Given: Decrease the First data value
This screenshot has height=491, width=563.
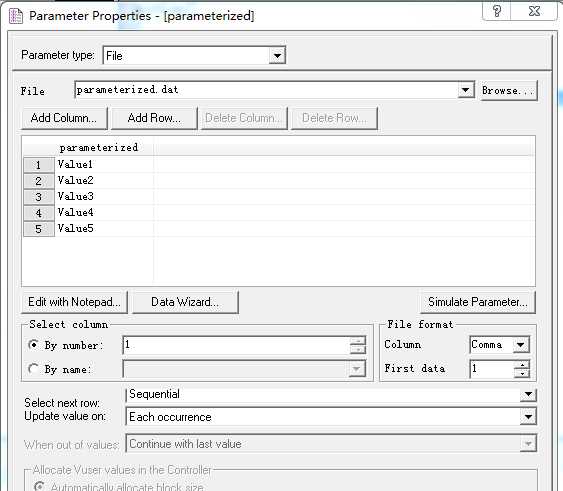Looking at the screenshot, I should [x=522, y=374].
